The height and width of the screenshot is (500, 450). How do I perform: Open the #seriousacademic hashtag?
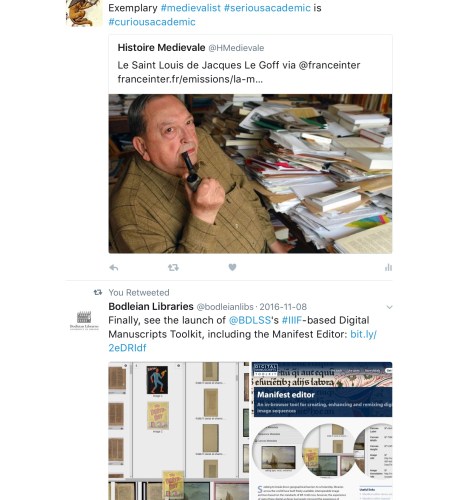267,8
